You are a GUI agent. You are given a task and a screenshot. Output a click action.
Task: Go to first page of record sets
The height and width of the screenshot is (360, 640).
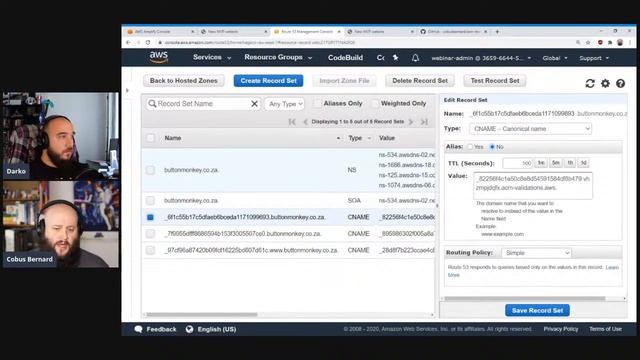coord(292,122)
